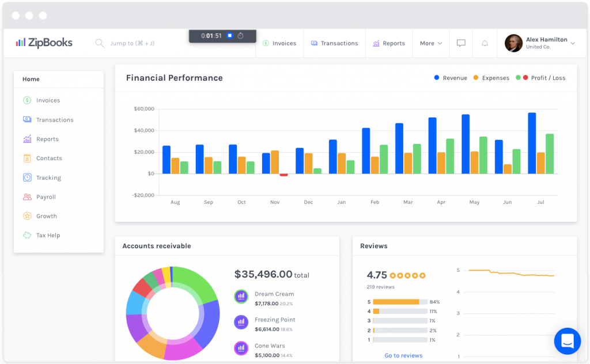
Task: Expand the Alex Hamilton account chevron
Action: coord(573,43)
